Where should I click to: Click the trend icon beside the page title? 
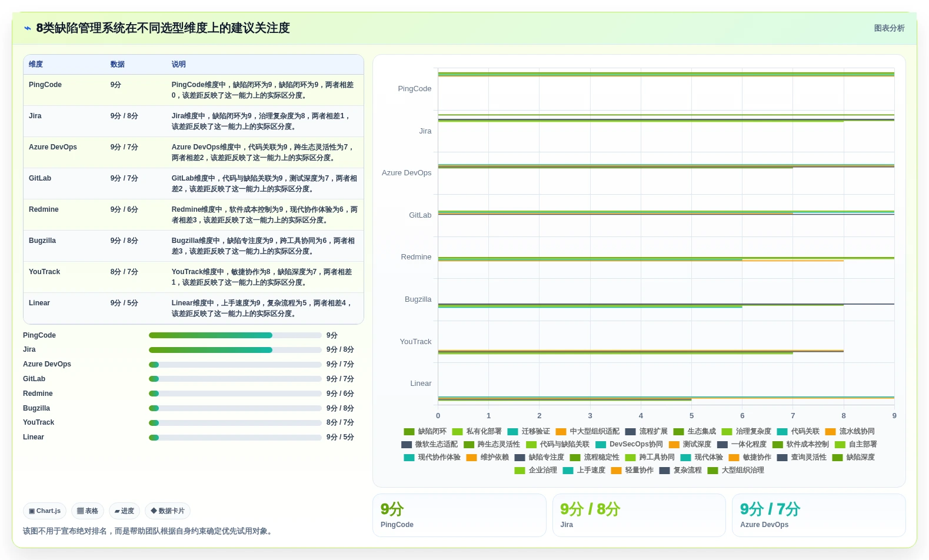tap(27, 28)
